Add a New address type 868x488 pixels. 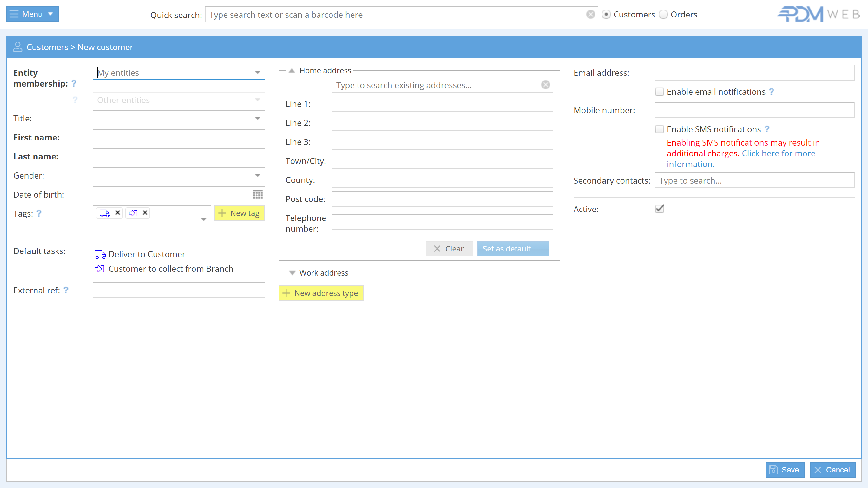321,293
